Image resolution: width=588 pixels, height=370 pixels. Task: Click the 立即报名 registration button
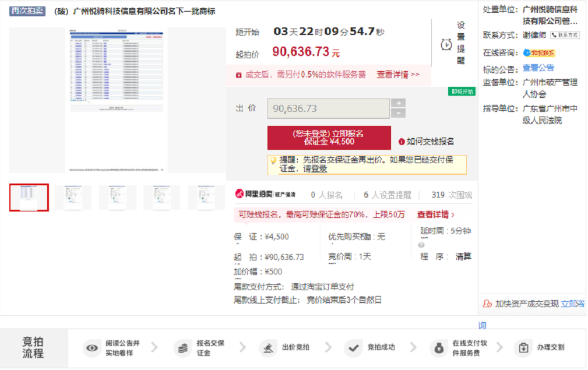click(329, 138)
